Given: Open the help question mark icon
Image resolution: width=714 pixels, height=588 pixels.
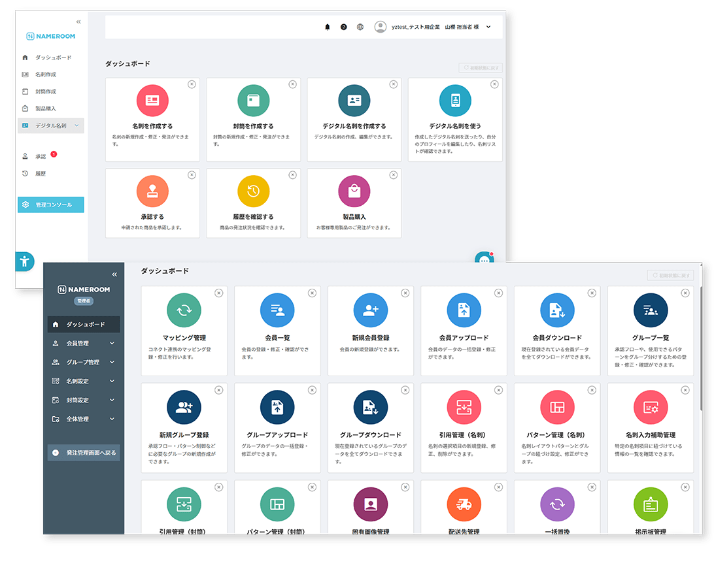Looking at the screenshot, I should (x=344, y=27).
